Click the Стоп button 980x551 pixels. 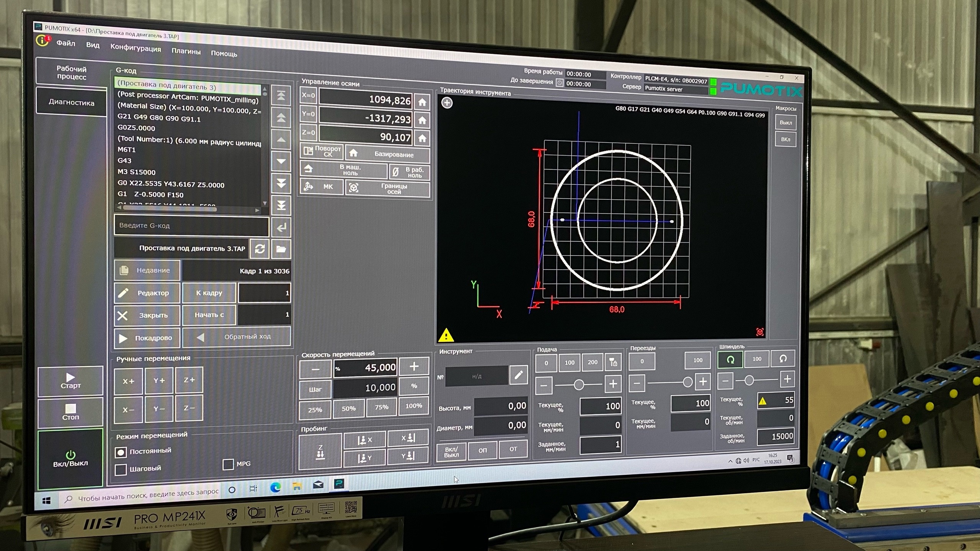pos(70,412)
